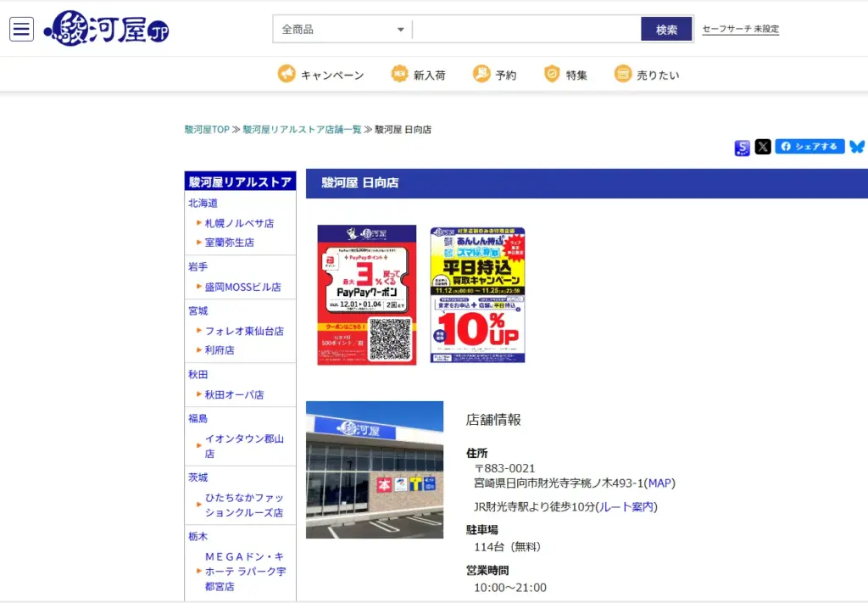Expand the 全商品 category dropdown
This screenshot has height=603, width=868.
(x=342, y=30)
